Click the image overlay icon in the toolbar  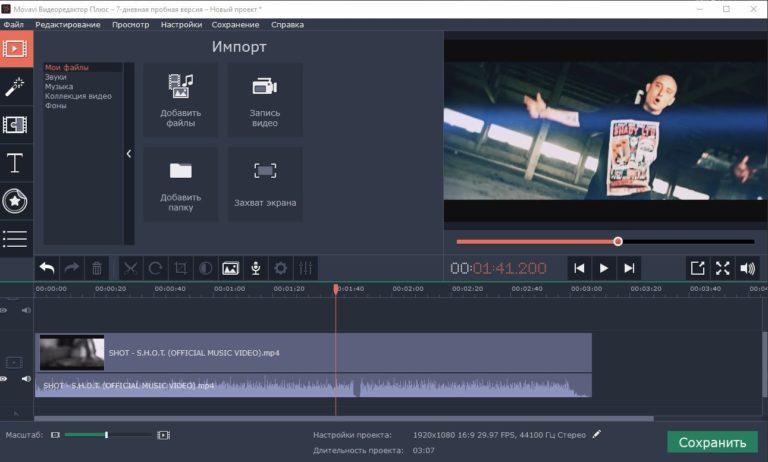230,268
